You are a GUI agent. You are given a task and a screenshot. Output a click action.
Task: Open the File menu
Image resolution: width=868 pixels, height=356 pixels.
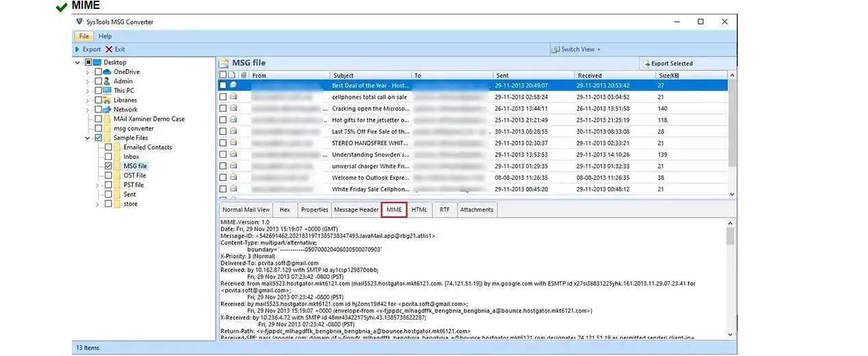[x=84, y=36]
